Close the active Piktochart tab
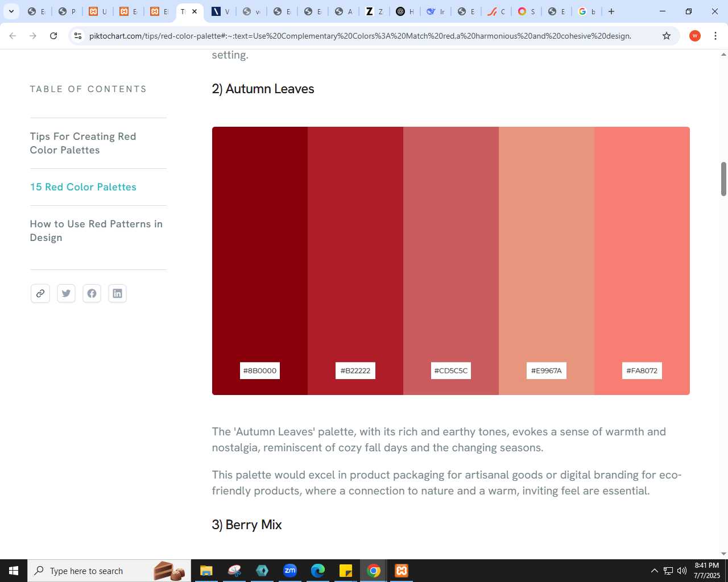This screenshot has height=582, width=728. [x=195, y=11]
